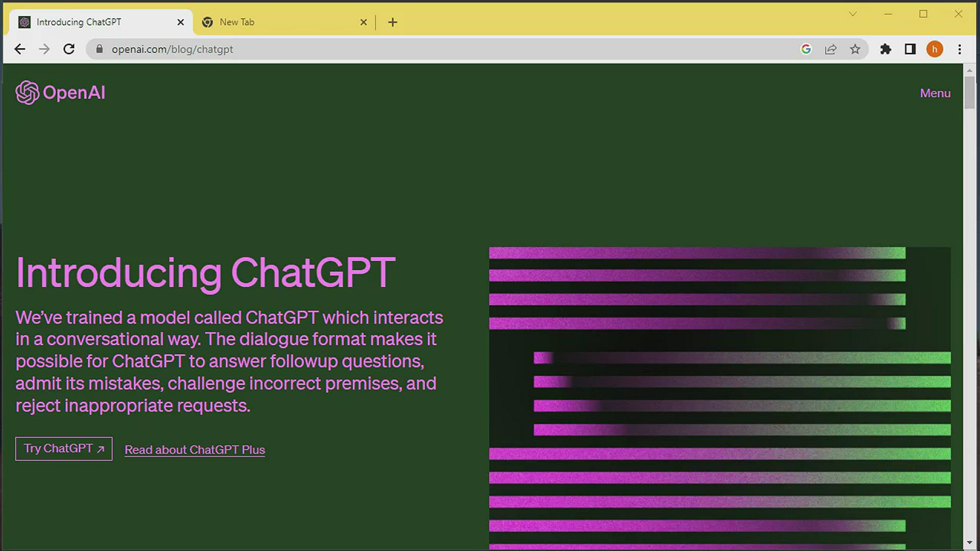
Task: Open the extensions puzzle icon
Action: point(886,49)
